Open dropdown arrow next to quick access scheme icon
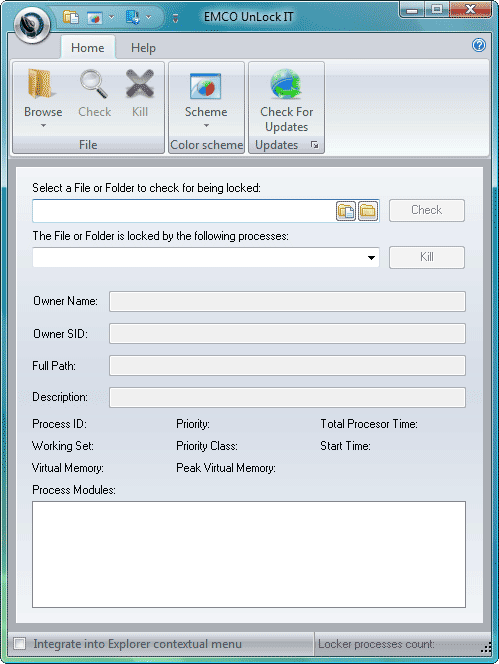Viewport: 499px width, 664px height. (x=111, y=17)
